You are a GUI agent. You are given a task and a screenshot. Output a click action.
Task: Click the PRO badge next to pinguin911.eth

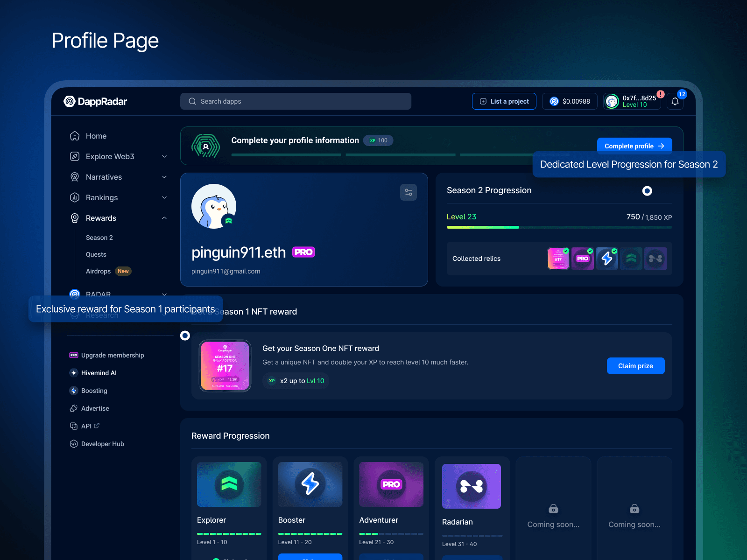(303, 252)
